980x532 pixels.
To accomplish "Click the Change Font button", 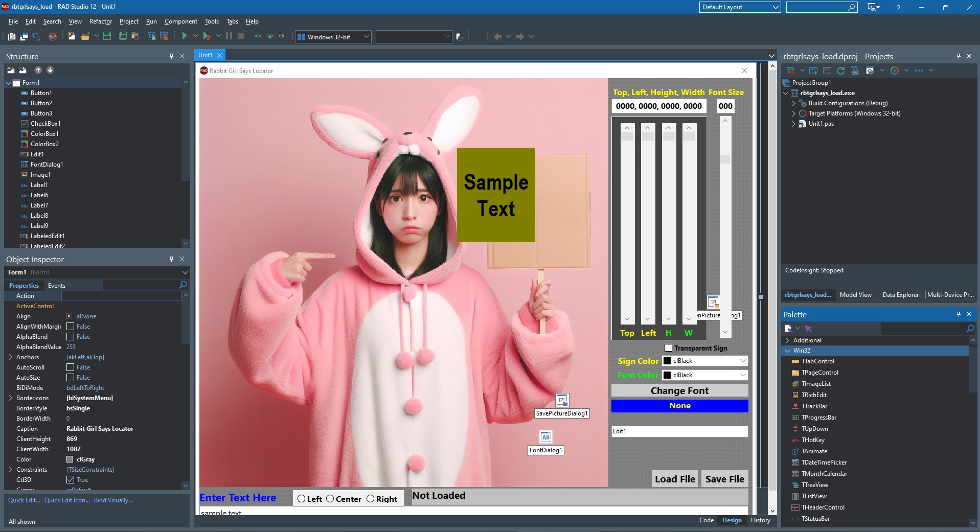I will (x=679, y=390).
